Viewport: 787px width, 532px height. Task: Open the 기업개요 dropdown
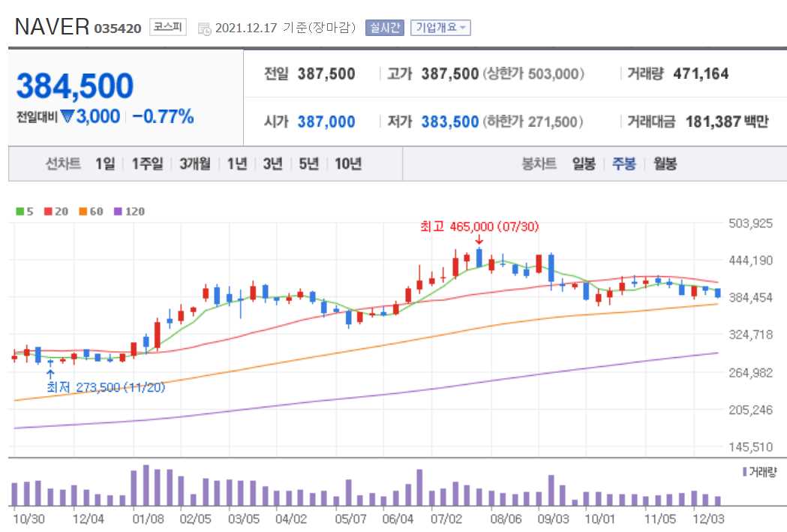(x=439, y=27)
